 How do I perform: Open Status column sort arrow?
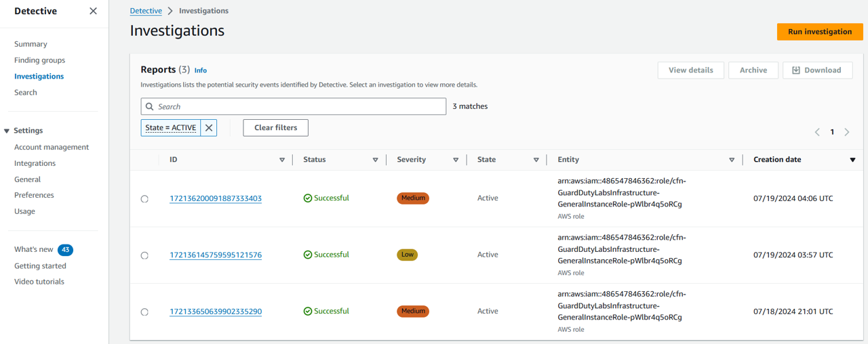click(x=375, y=160)
